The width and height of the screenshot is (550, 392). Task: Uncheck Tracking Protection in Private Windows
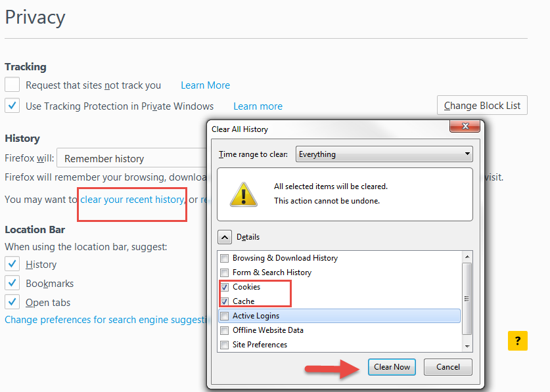12,106
